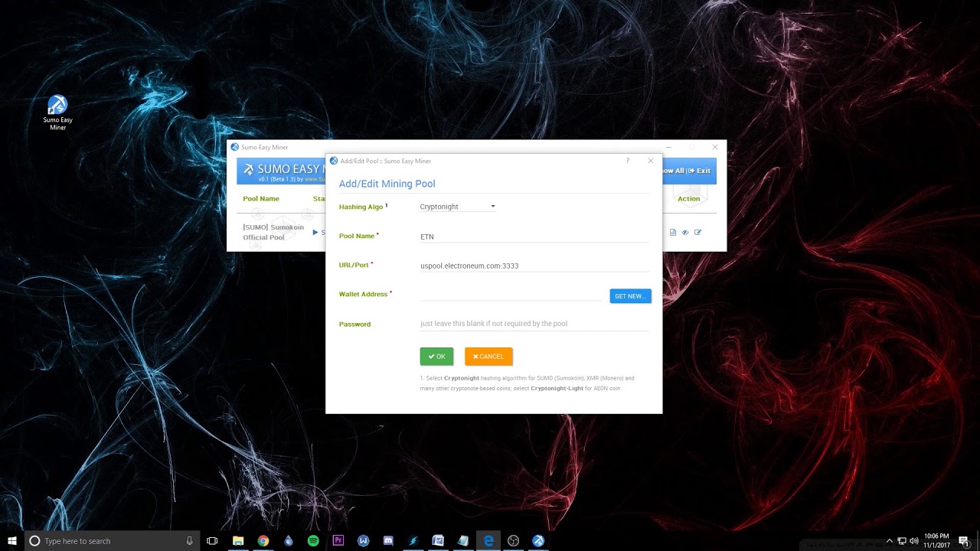Confirm the pool with the green OK button
The width and height of the screenshot is (980, 551).
pos(436,357)
